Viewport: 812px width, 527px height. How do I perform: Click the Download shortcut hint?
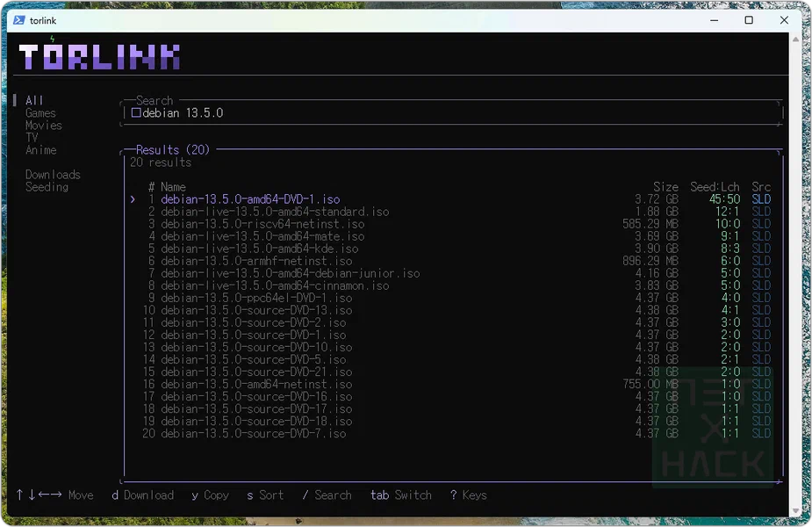coord(143,495)
